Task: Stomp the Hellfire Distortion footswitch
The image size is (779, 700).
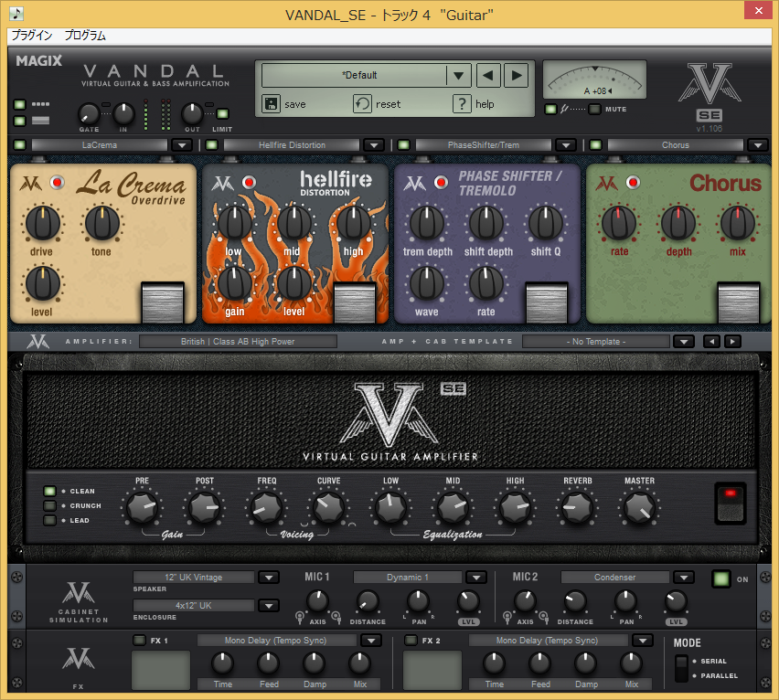Action: pyautogui.click(x=354, y=302)
